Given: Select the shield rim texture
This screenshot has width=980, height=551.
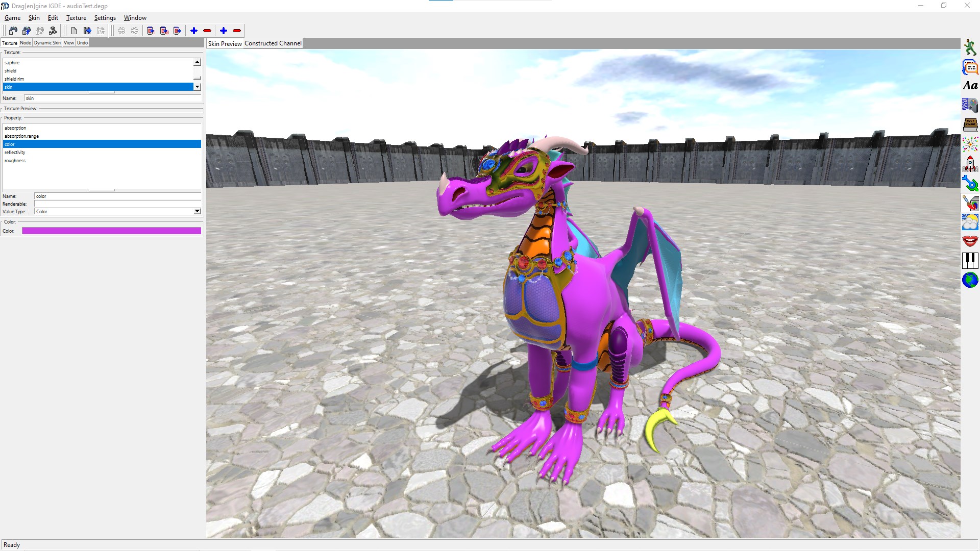Looking at the screenshot, I should coord(14,79).
